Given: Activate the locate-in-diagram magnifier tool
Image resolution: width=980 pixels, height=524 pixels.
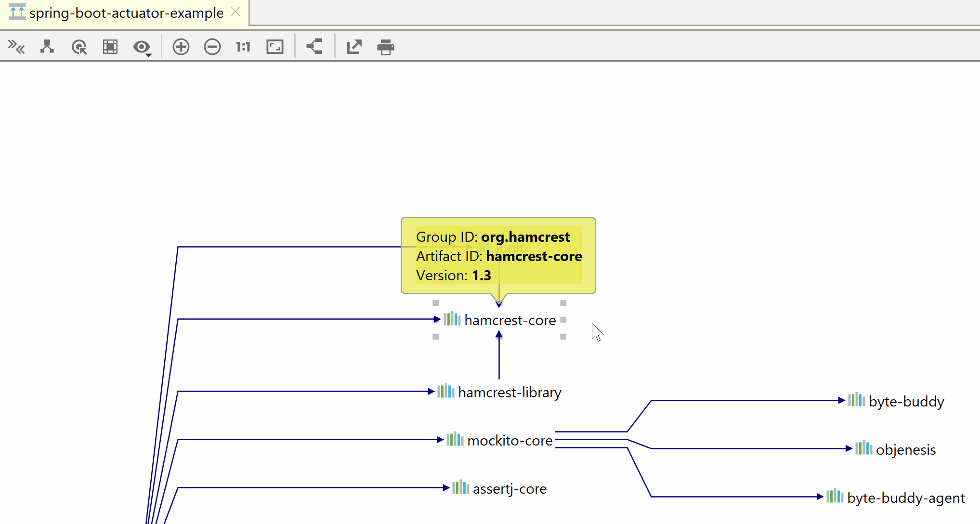Looking at the screenshot, I should pyautogui.click(x=79, y=47).
